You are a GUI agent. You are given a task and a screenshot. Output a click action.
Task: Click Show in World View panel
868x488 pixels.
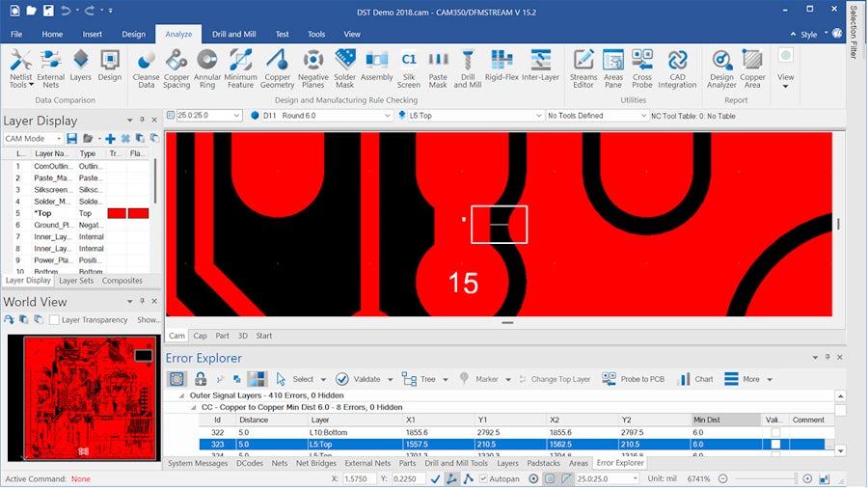click(149, 320)
